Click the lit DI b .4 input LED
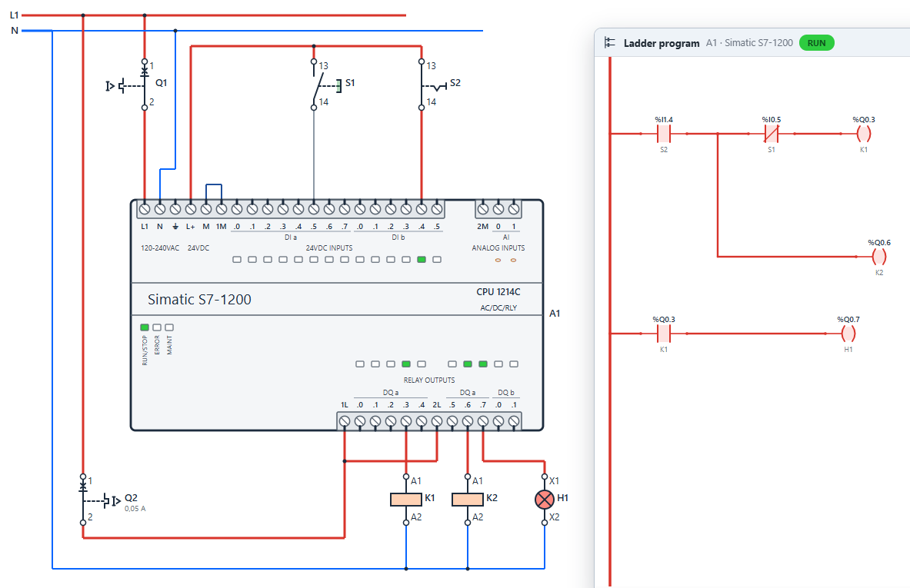 tap(422, 259)
